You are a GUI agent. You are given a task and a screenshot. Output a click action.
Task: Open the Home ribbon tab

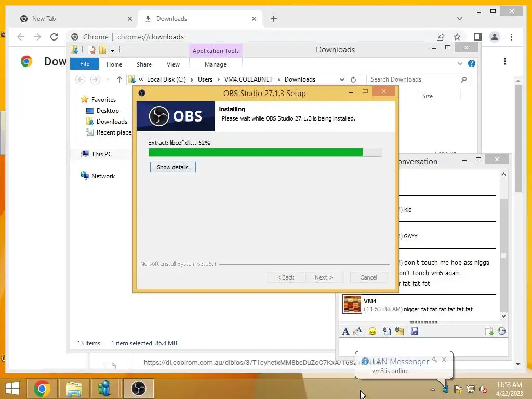(114, 64)
